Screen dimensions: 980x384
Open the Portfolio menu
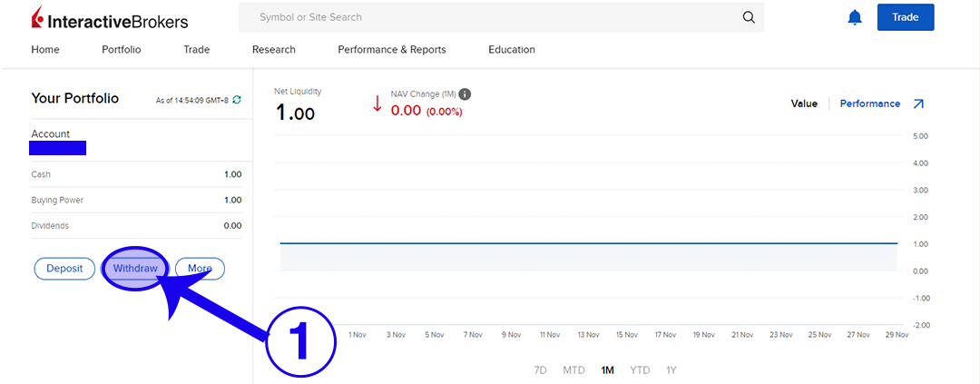tap(121, 50)
